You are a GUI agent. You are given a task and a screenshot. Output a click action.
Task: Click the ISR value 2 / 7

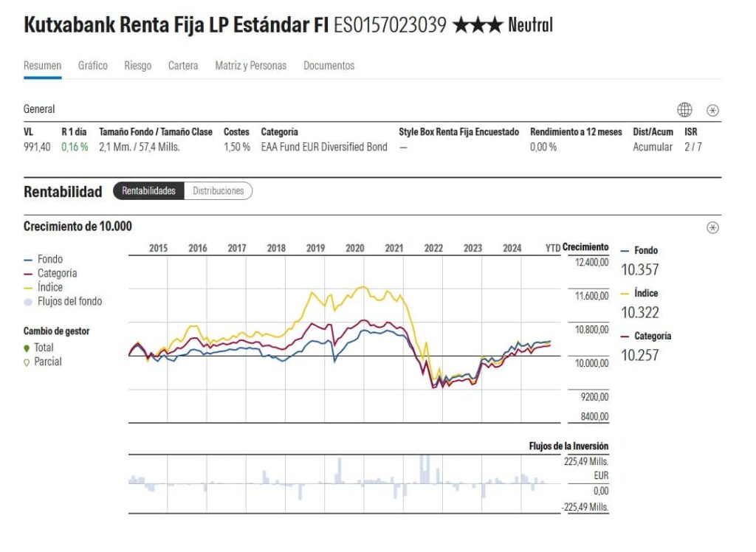tap(693, 147)
